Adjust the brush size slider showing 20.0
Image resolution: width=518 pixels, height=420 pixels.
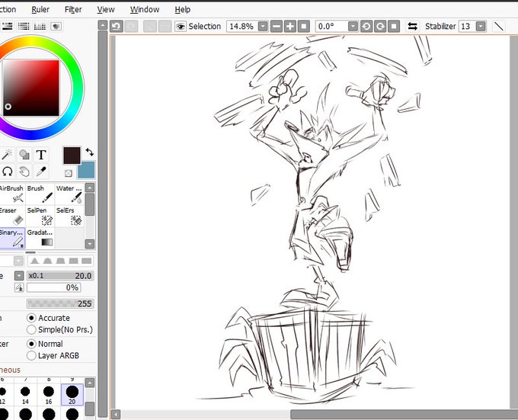pos(60,276)
